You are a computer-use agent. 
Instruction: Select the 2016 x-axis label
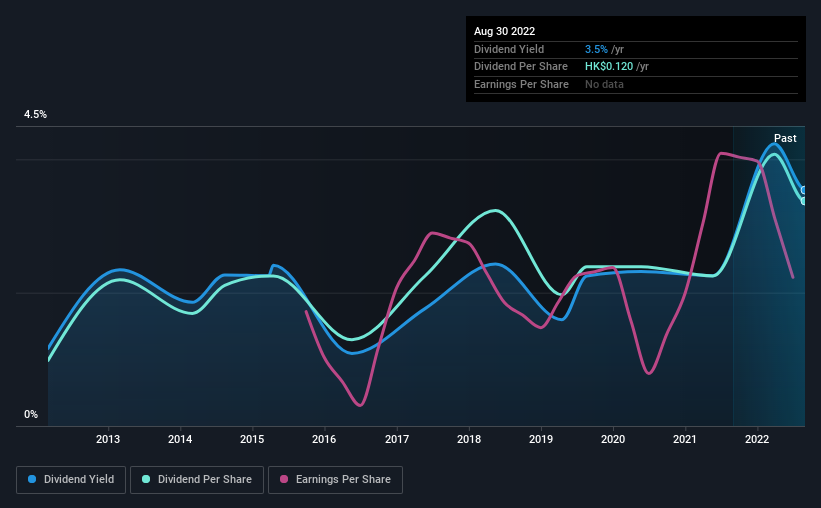click(x=324, y=439)
